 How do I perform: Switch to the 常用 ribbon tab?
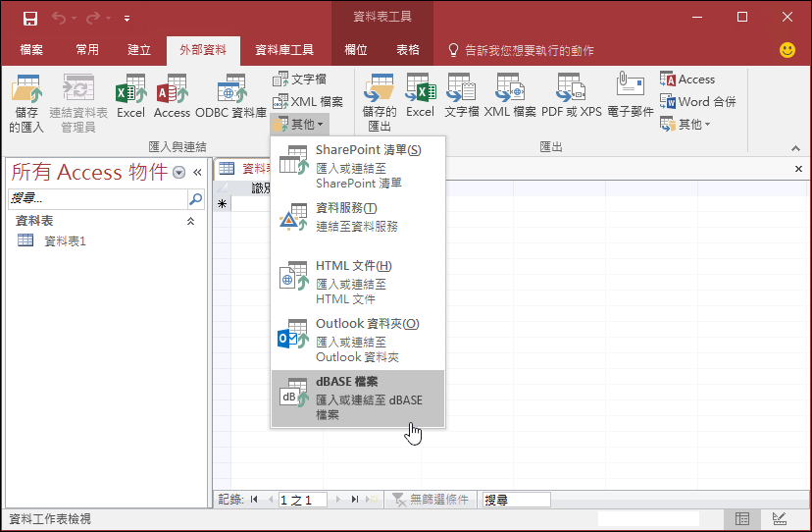pyautogui.click(x=87, y=50)
